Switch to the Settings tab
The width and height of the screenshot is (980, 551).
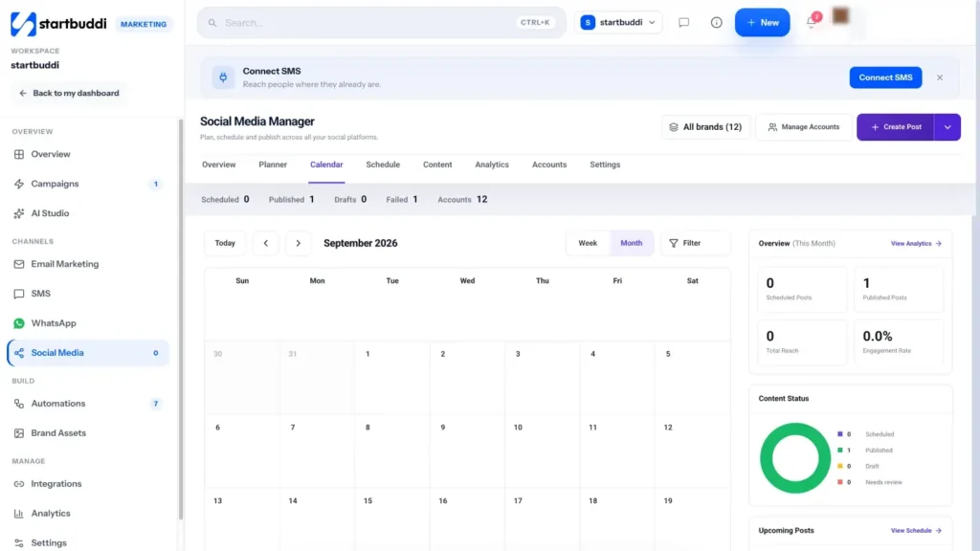[605, 165]
